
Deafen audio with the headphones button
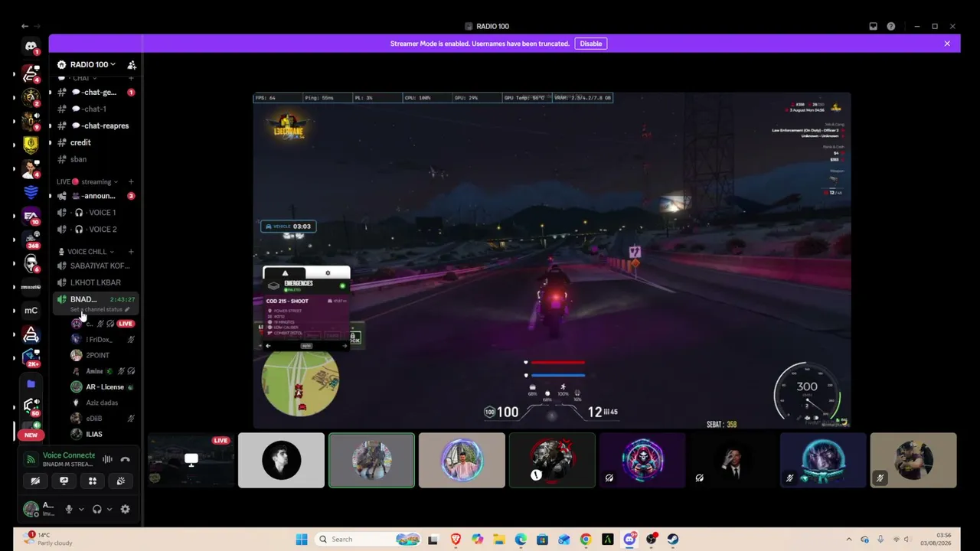(x=97, y=509)
